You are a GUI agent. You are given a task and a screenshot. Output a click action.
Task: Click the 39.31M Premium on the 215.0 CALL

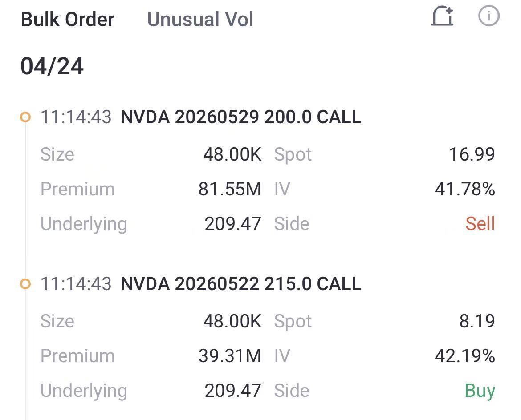(230, 355)
